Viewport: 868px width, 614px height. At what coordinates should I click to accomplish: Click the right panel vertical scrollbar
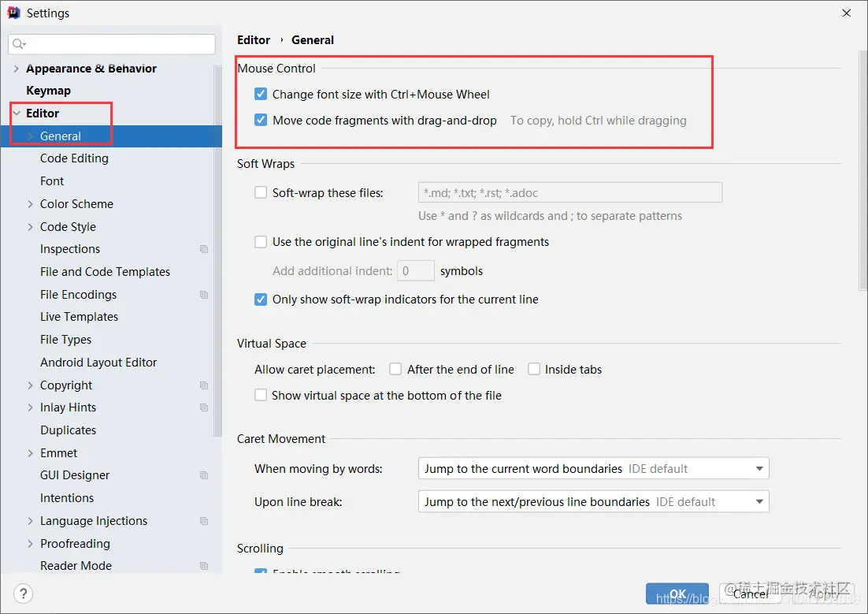tap(863, 170)
